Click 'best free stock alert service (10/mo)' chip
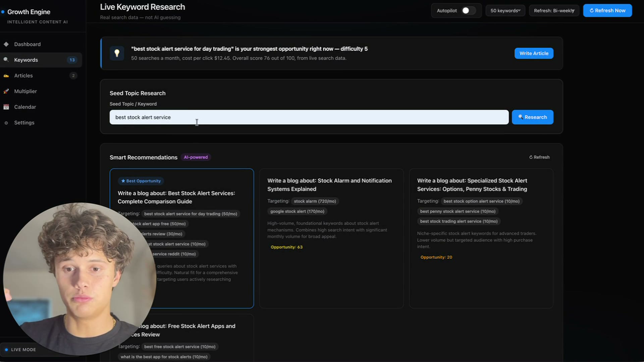 click(180, 347)
